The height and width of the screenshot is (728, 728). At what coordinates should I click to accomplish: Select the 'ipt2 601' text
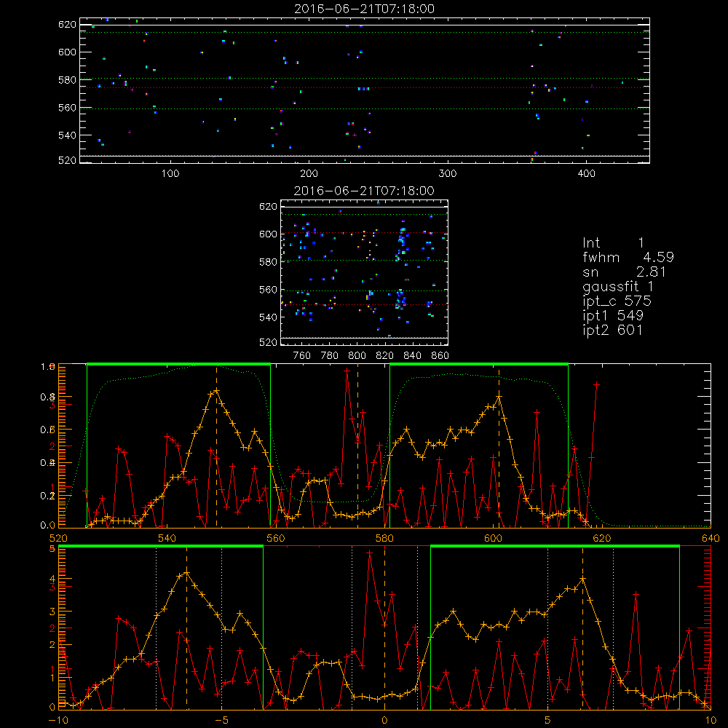613,330
